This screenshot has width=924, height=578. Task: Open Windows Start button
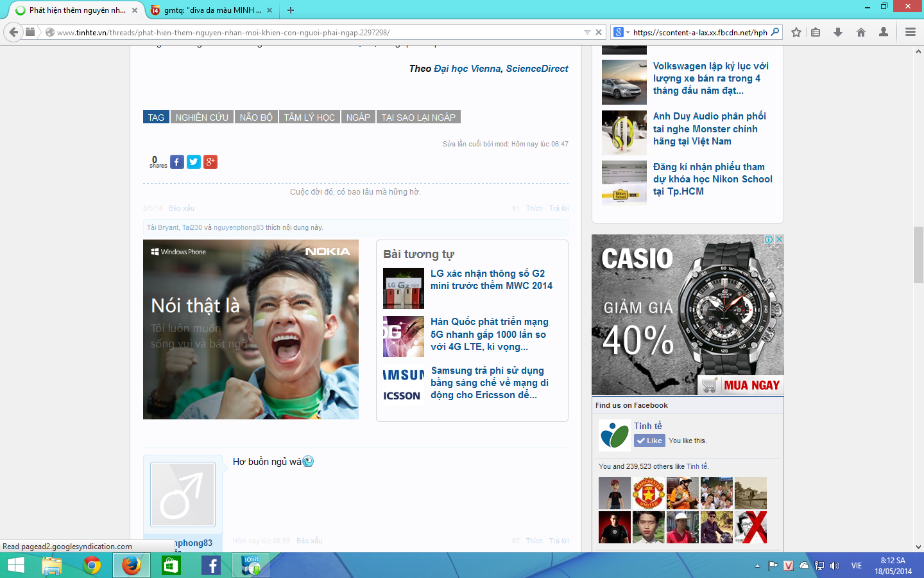(x=15, y=565)
